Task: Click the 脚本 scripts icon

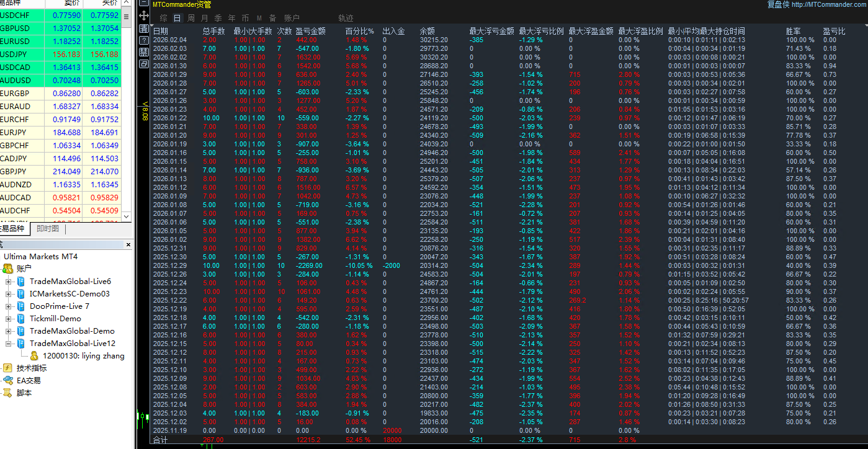Action: (7, 393)
